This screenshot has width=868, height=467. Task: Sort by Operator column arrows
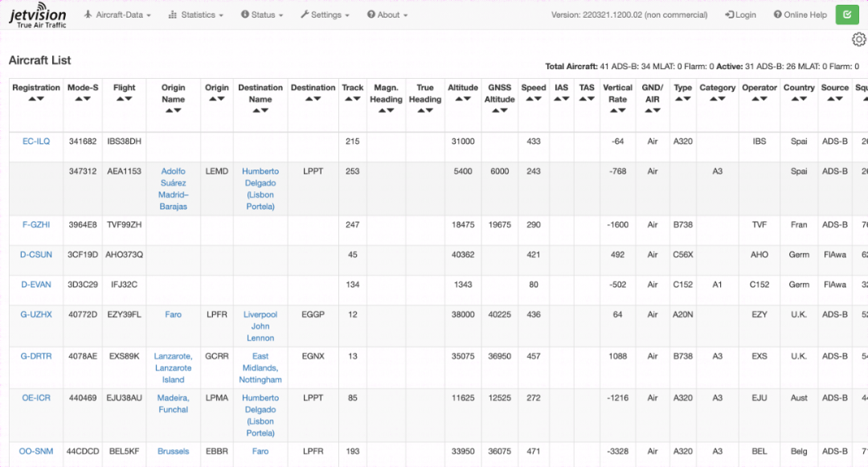759,99
